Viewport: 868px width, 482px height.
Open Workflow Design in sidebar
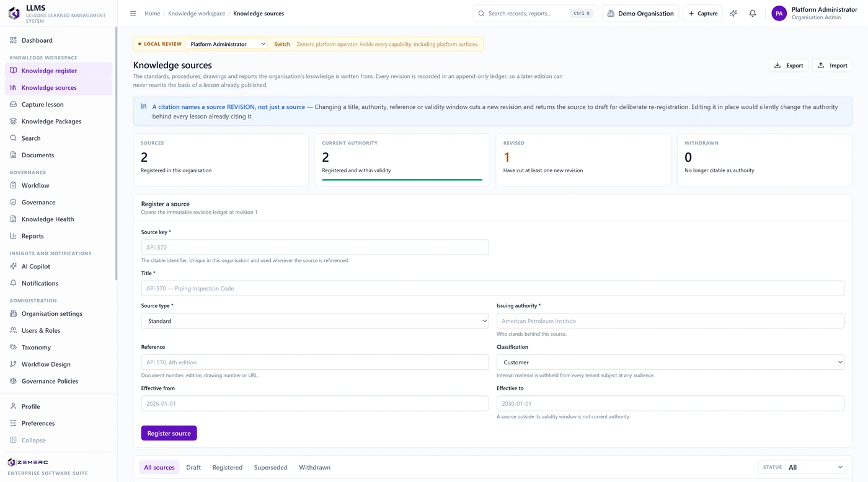(x=59, y=364)
